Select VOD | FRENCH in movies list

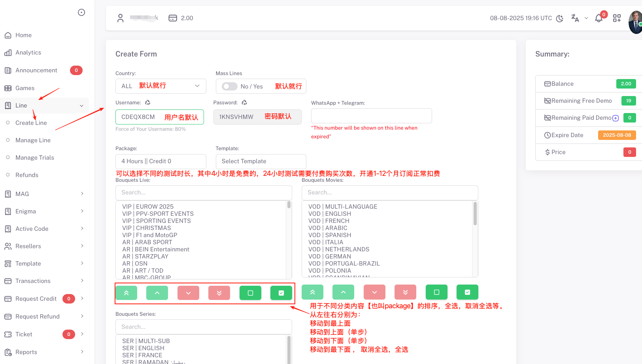pos(329,221)
